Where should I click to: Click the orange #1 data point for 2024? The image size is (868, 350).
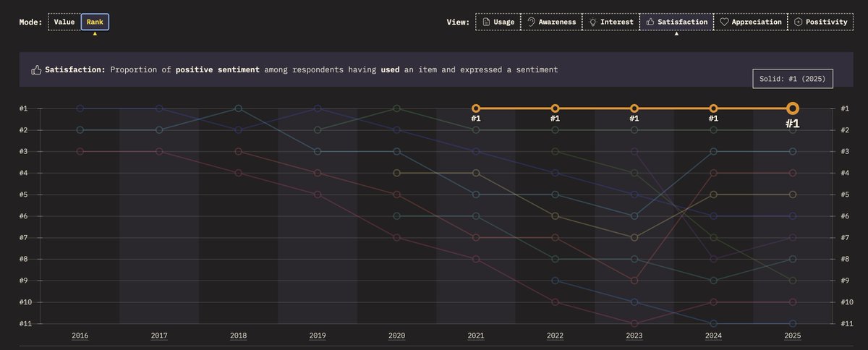(x=713, y=108)
